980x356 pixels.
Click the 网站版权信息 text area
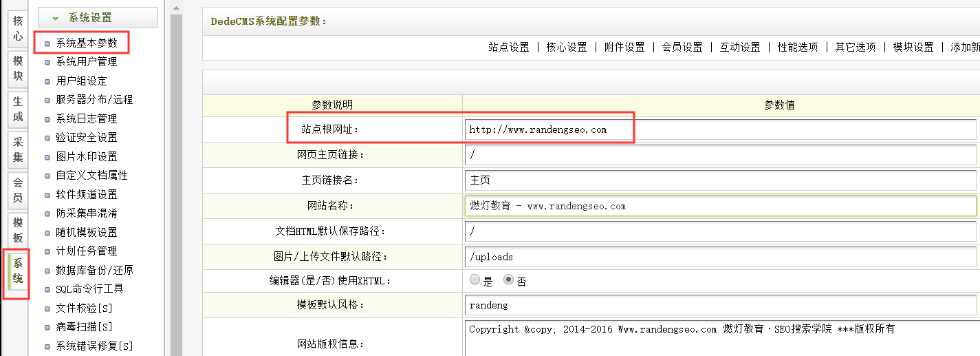(722, 338)
